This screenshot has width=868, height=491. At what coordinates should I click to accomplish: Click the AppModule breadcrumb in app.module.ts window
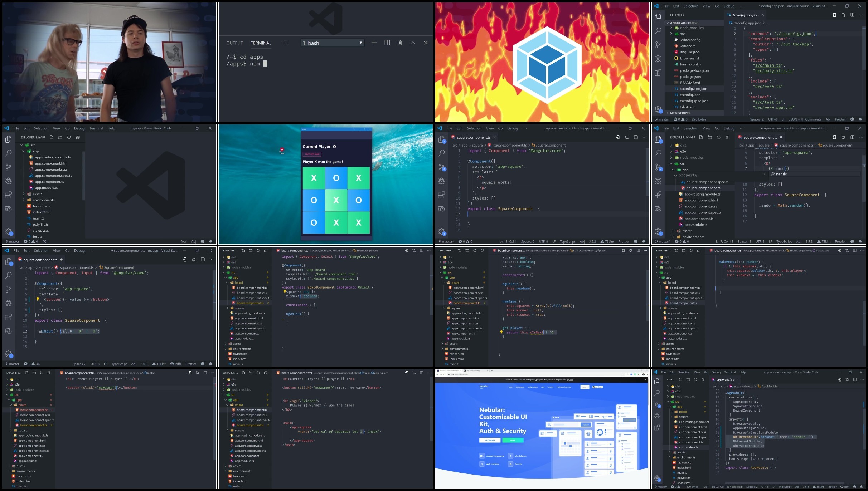click(767, 386)
